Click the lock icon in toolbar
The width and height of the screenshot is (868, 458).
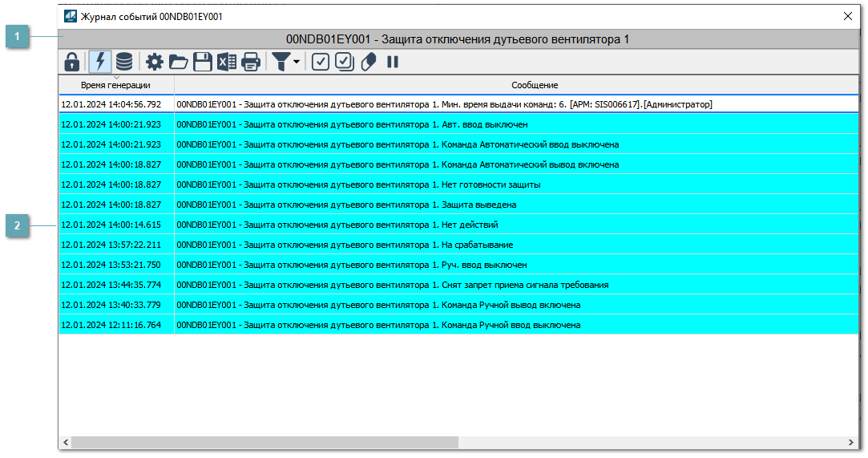(x=72, y=62)
